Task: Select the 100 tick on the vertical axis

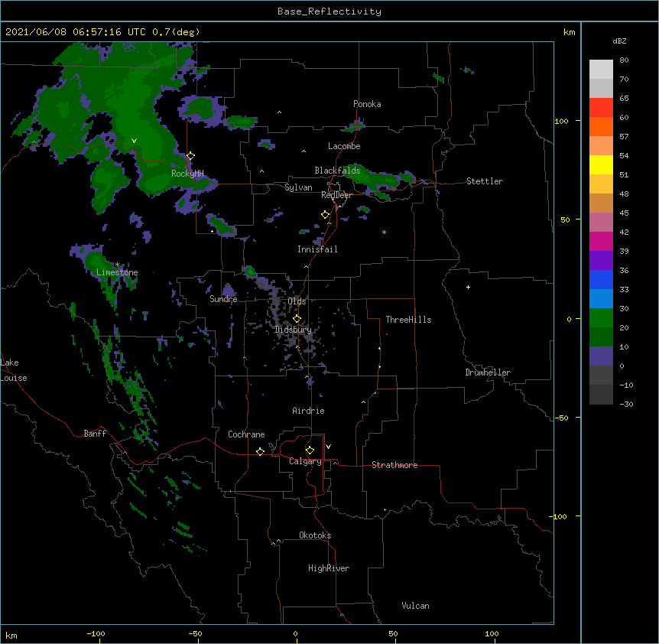Action: click(x=561, y=121)
